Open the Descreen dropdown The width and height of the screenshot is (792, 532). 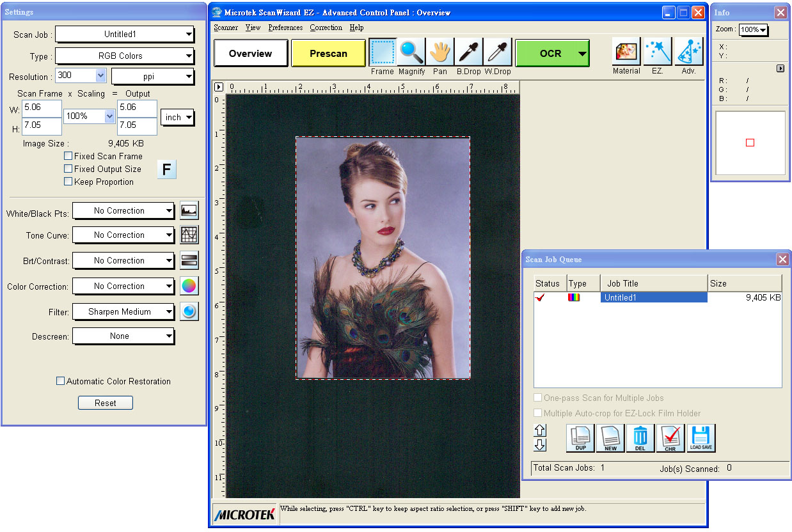123,336
